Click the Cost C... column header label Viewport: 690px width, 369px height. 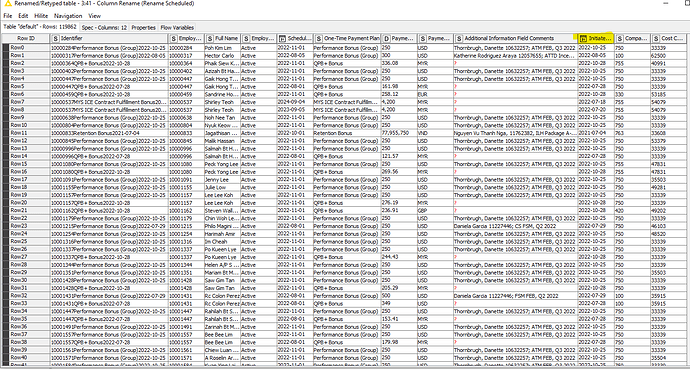click(672, 39)
